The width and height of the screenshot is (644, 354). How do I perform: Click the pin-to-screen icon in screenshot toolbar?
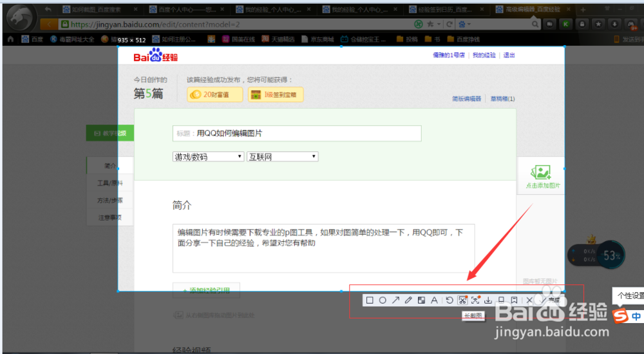coord(501,300)
